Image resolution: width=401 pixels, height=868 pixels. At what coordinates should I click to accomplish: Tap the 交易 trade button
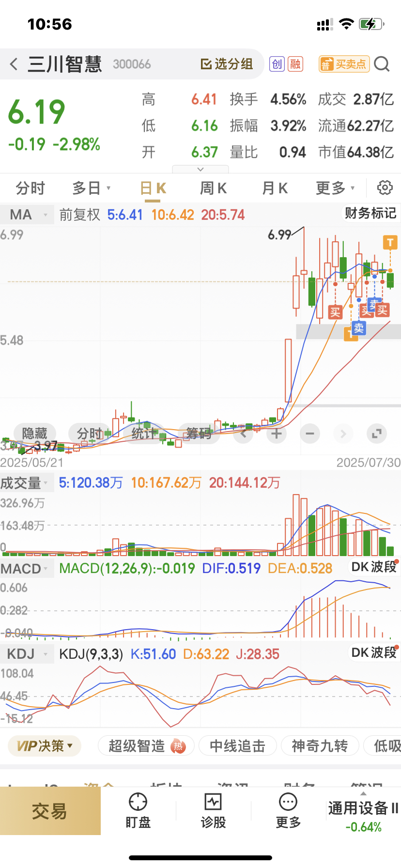click(50, 811)
